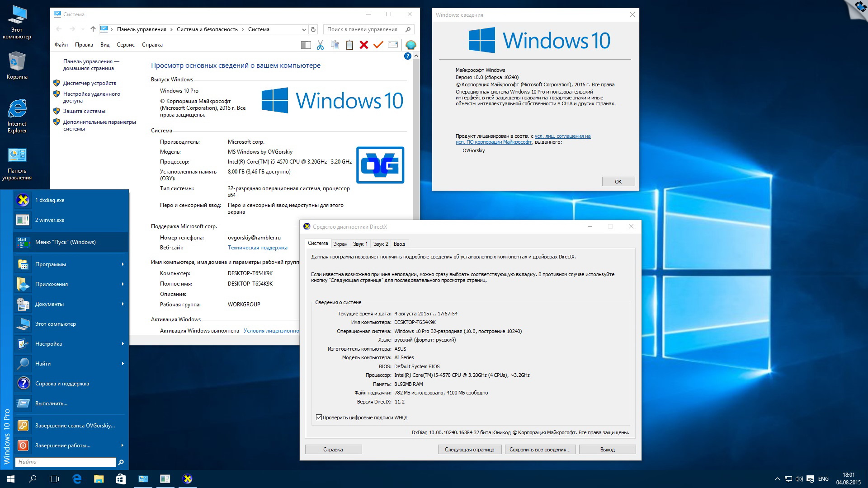Click the Copy icon in System window toolbar

(335, 45)
